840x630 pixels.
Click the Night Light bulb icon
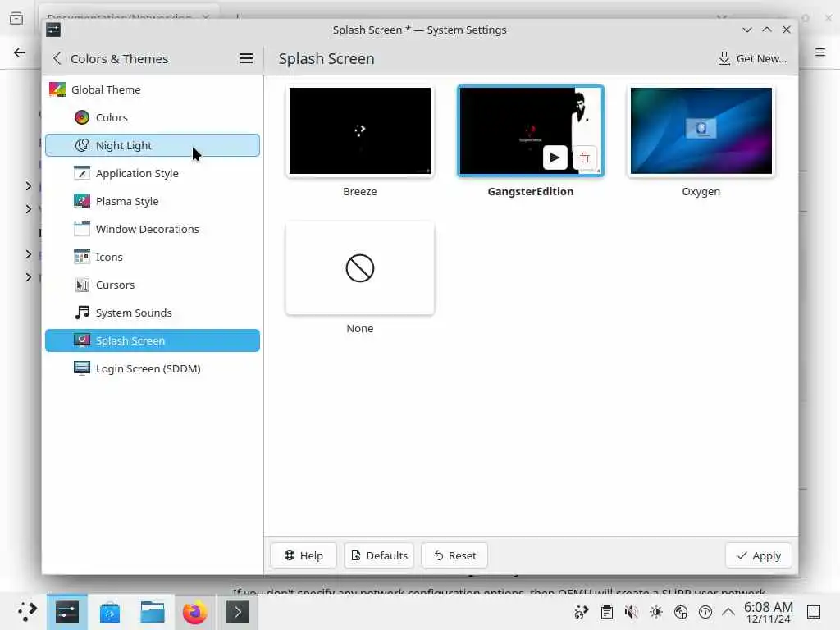pyautogui.click(x=82, y=145)
